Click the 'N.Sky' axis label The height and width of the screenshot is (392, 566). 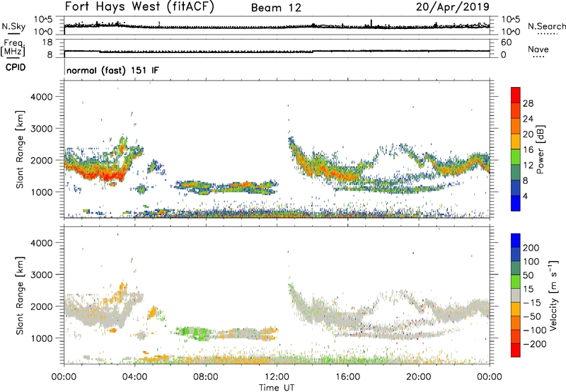[13, 26]
